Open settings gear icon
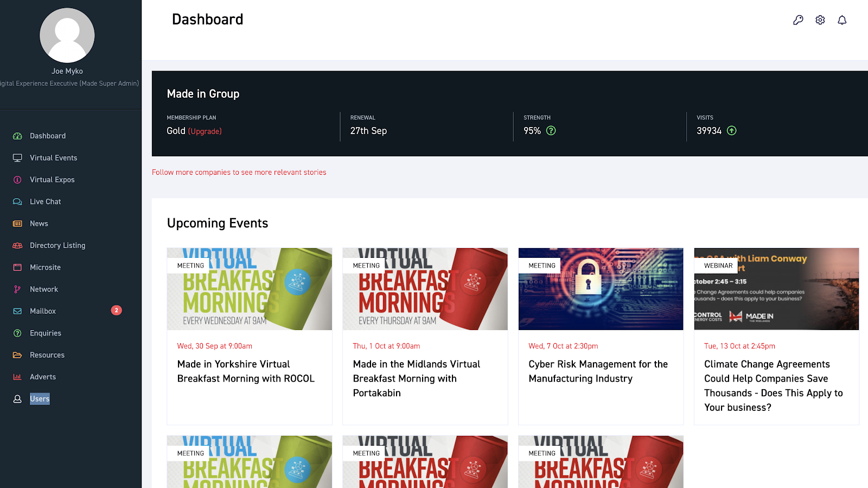 click(820, 20)
